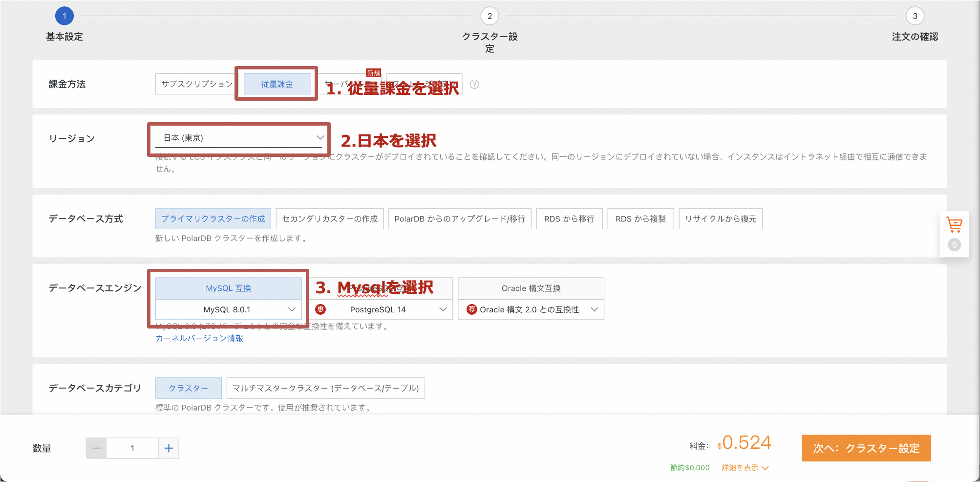Open the カーネルバージョン情報 link
Image resolution: width=980 pixels, height=482 pixels.
[x=198, y=337]
